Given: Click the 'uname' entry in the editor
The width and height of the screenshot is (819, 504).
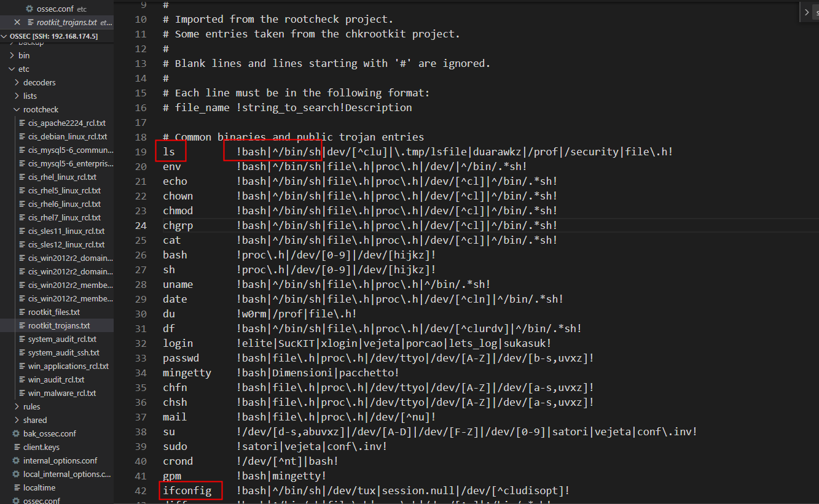Looking at the screenshot, I should [x=178, y=284].
